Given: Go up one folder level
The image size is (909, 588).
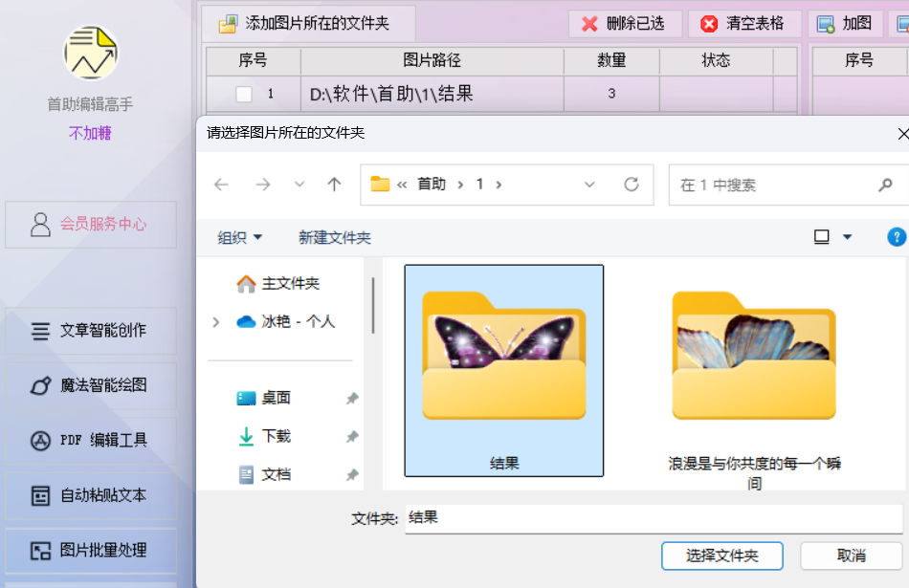Looking at the screenshot, I should [x=334, y=185].
